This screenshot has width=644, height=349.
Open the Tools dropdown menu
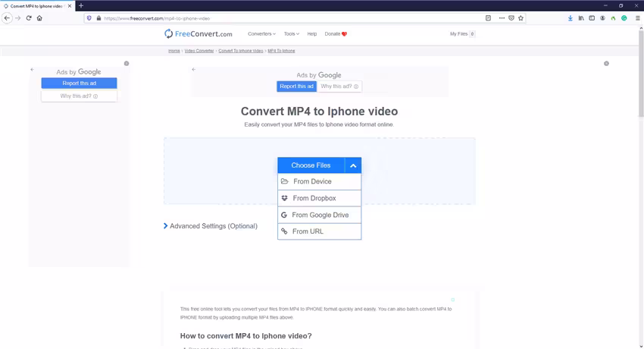tap(291, 33)
